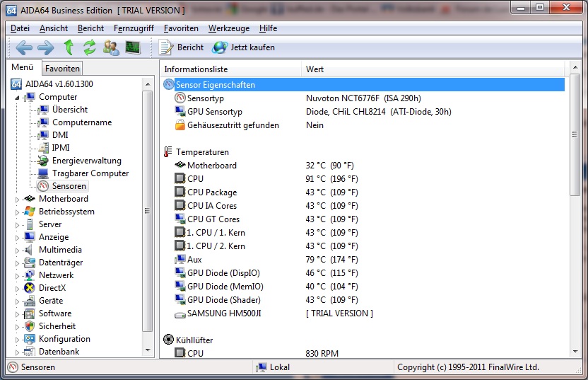Screen dimensions: 588x380
Task: Click the green monitor diagnostics toolbar icon
Action: pos(133,47)
